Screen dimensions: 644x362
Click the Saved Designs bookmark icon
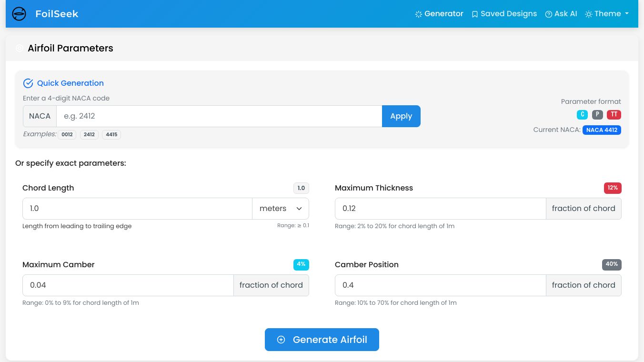[475, 14]
